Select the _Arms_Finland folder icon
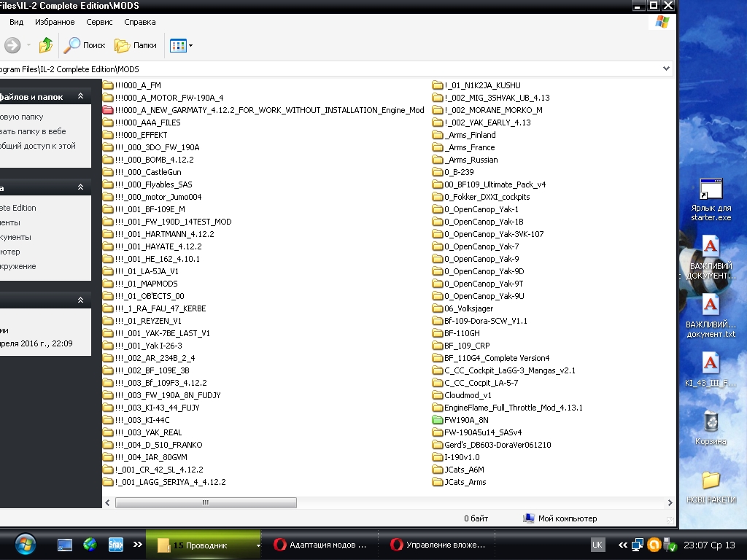The image size is (747, 560). click(438, 135)
